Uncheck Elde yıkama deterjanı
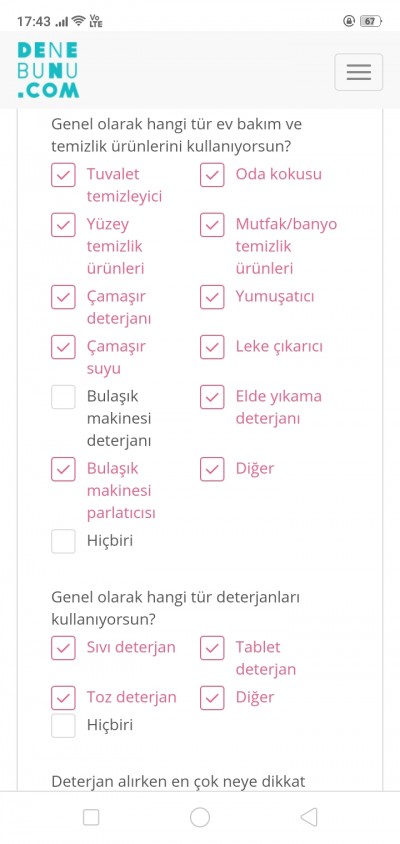This screenshot has width=400, height=844. coord(212,397)
